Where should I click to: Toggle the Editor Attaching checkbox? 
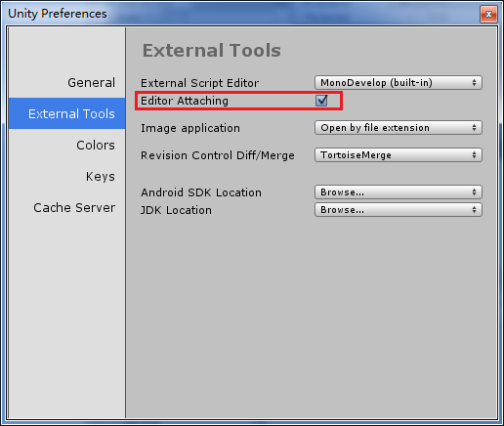pos(321,101)
